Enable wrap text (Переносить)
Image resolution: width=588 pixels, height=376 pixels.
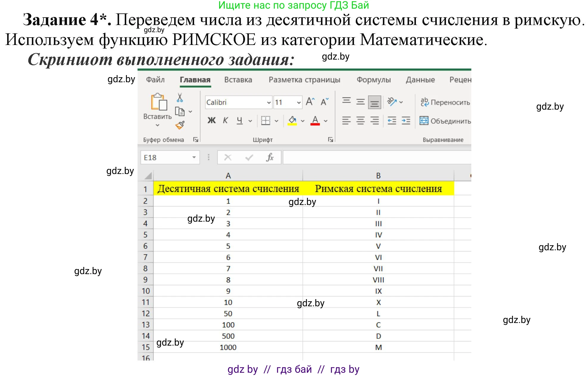(x=445, y=102)
